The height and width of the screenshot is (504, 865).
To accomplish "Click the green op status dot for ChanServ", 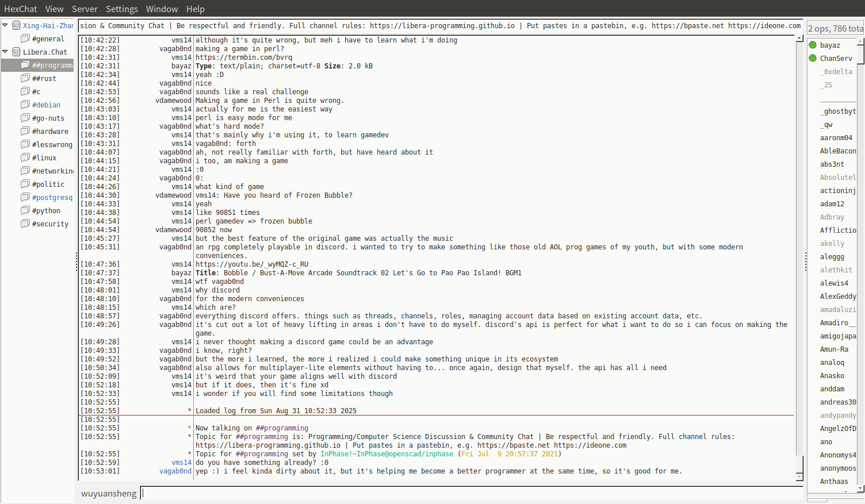I will (x=813, y=58).
